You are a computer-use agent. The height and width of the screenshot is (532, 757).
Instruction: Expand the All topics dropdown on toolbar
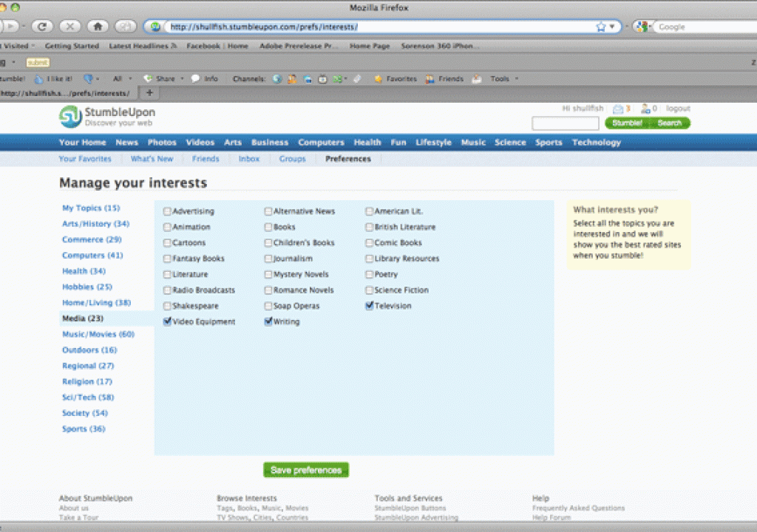121,78
